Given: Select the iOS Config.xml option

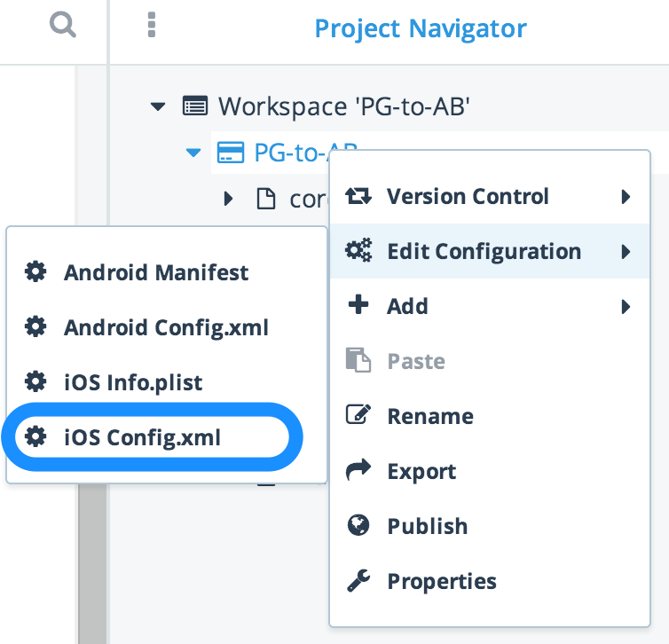Looking at the screenshot, I should [142, 437].
